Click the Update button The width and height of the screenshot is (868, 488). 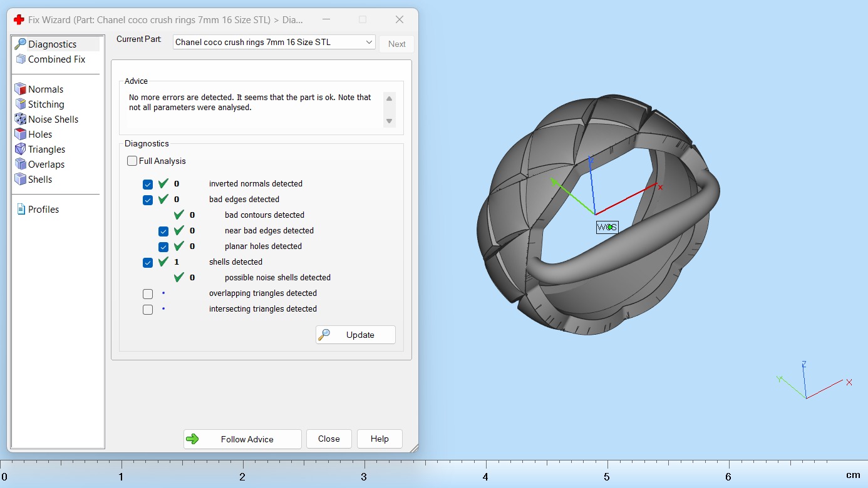pos(356,335)
